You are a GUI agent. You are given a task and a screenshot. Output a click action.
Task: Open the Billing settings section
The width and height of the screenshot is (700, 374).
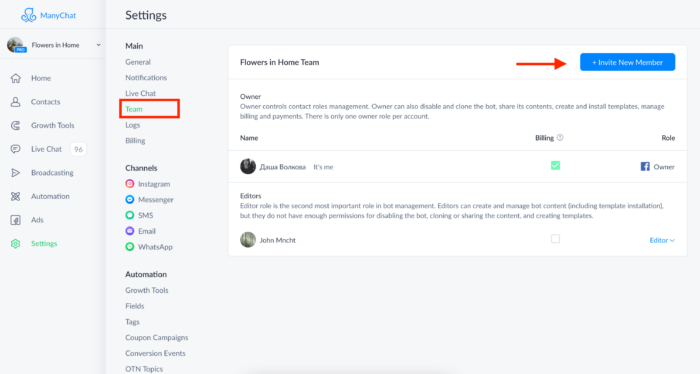(135, 141)
